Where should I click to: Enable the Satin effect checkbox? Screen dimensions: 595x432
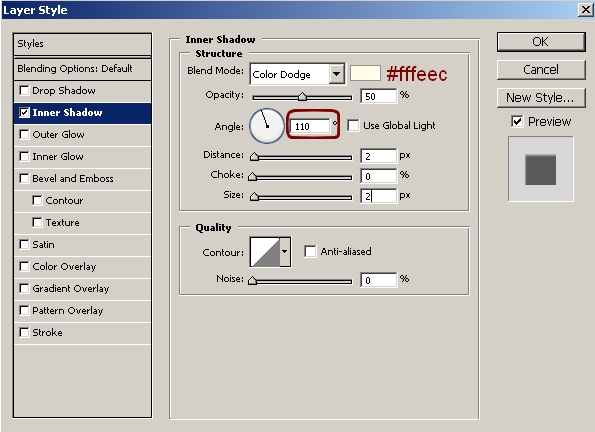(x=24, y=244)
